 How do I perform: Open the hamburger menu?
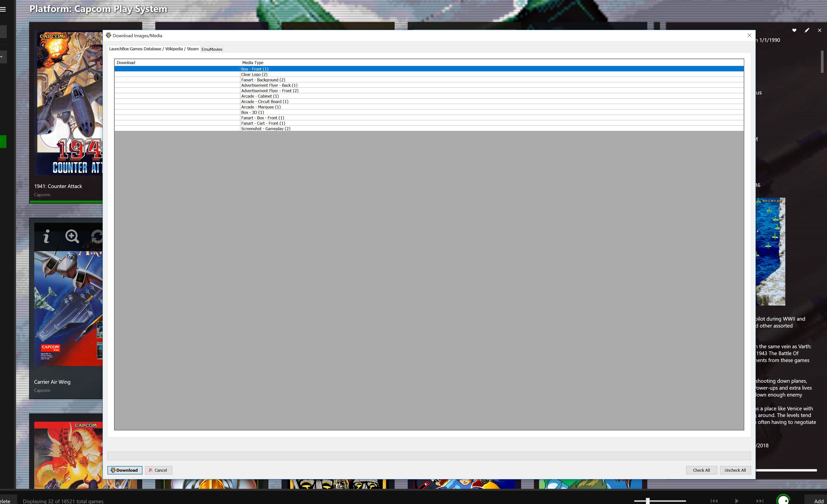click(3, 9)
